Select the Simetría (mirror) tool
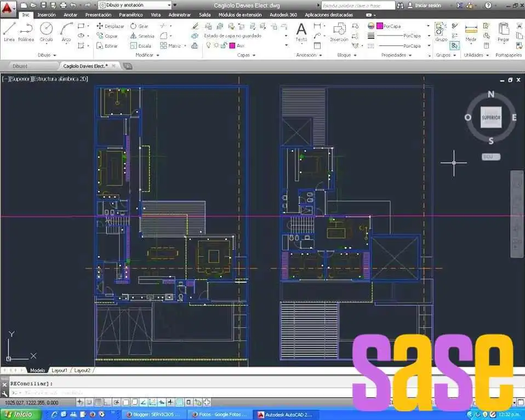This screenshot has height=420, width=525. [x=142, y=36]
